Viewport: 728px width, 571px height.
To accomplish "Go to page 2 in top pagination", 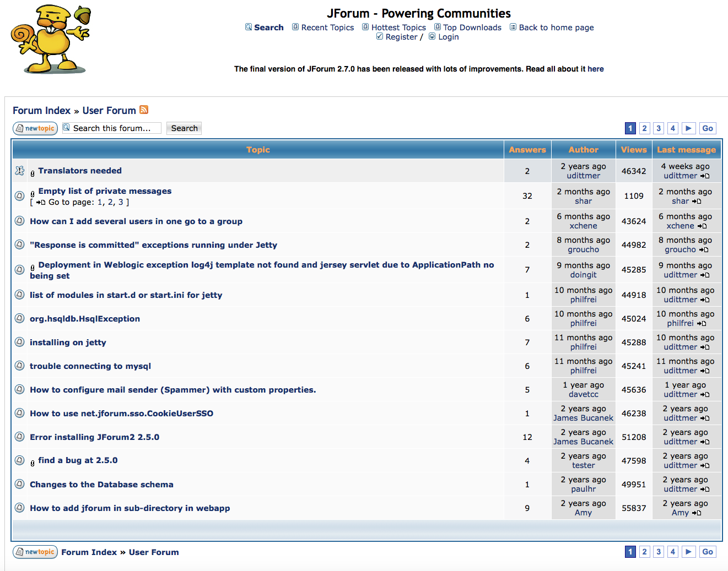I will (644, 128).
